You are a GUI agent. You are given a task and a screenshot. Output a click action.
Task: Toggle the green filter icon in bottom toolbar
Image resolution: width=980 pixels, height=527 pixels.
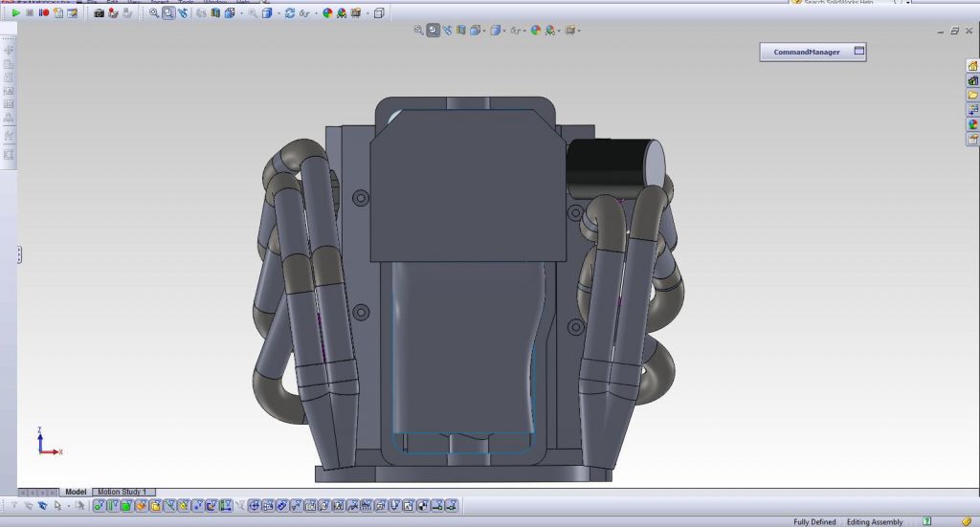click(x=125, y=505)
